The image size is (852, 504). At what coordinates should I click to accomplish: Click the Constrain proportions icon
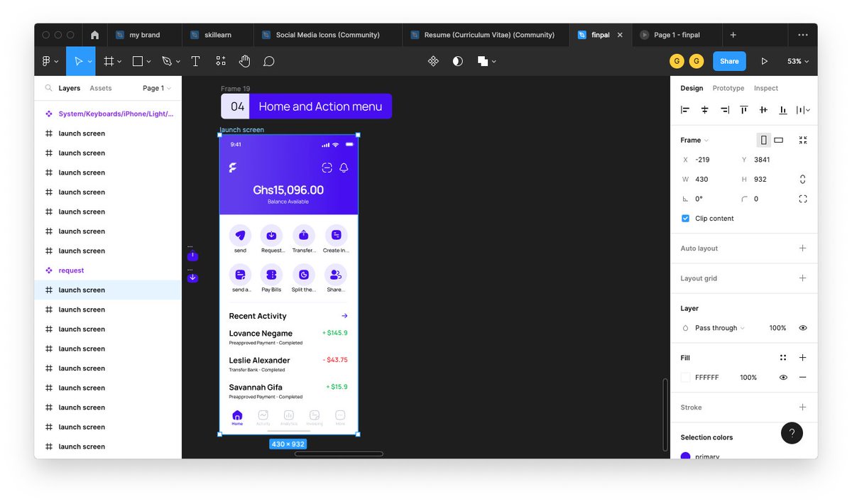803,179
